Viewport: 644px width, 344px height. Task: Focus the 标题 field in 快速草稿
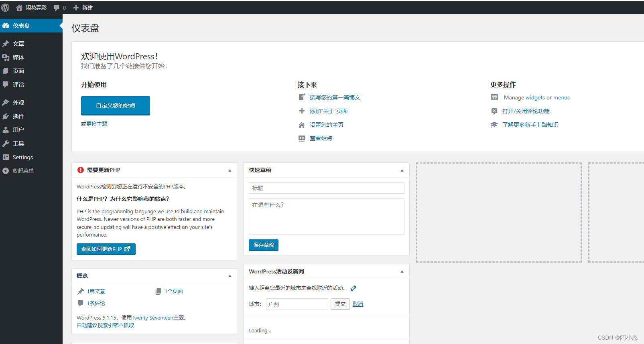tap(327, 188)
